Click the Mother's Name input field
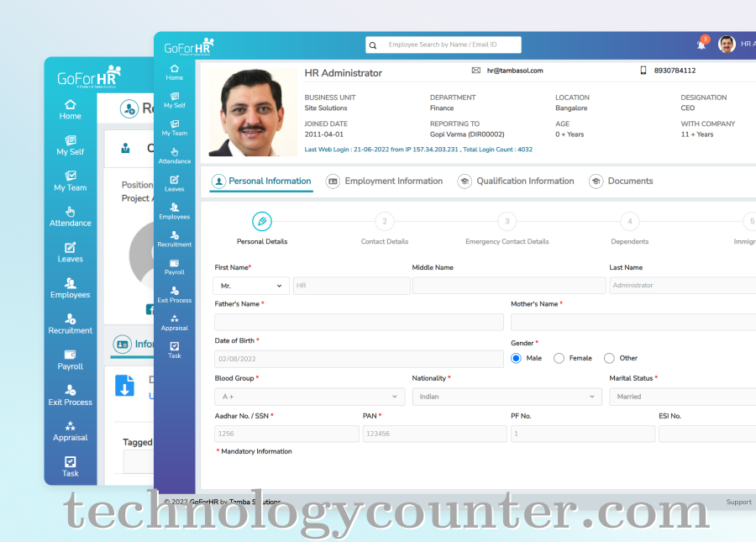The width and height of the screenshot is (756, 542). [x=633, y=322]
